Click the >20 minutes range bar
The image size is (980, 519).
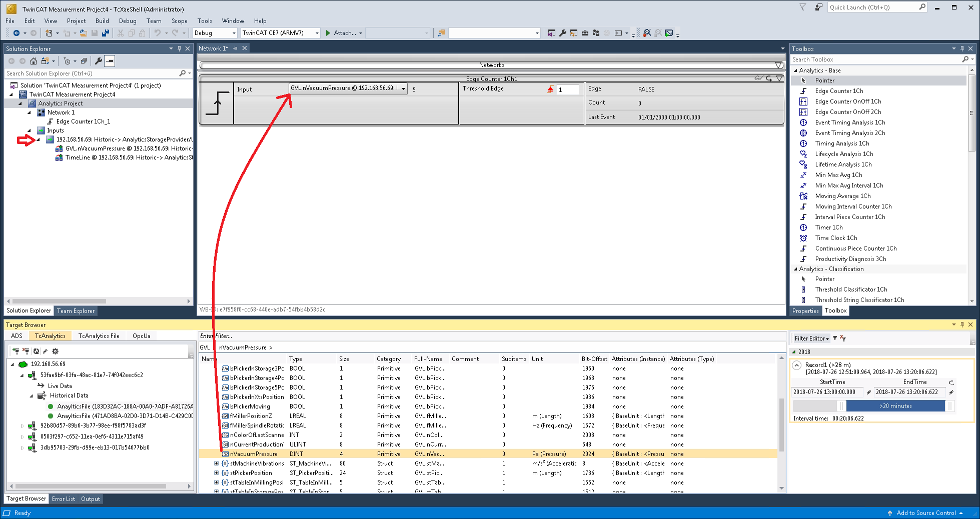click(895, 406)
